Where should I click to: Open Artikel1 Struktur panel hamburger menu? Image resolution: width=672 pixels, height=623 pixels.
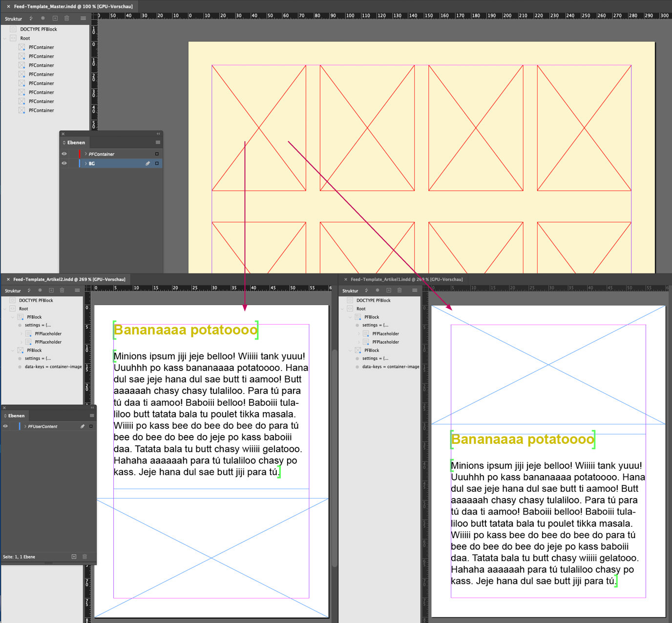click(415, 291)
